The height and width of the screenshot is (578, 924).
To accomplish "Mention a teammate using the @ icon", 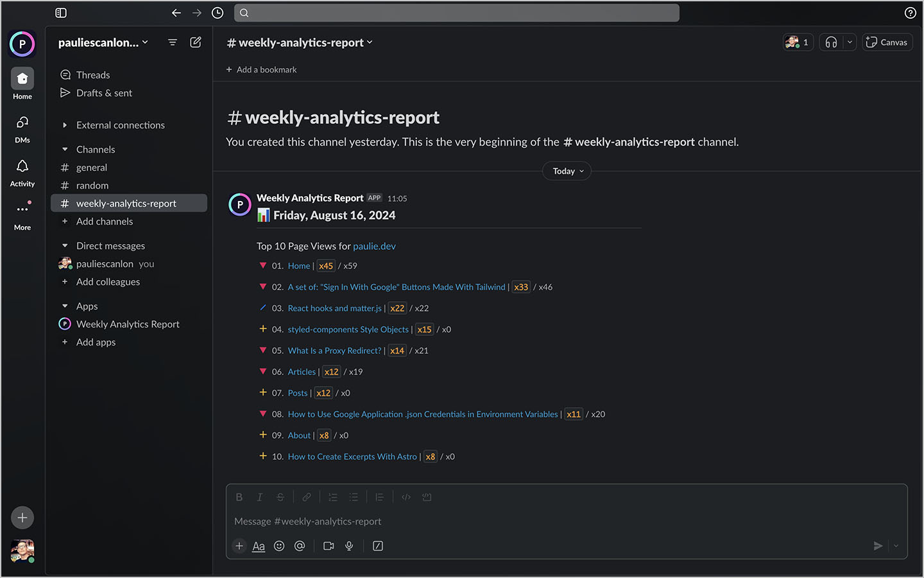I will 300,545.
